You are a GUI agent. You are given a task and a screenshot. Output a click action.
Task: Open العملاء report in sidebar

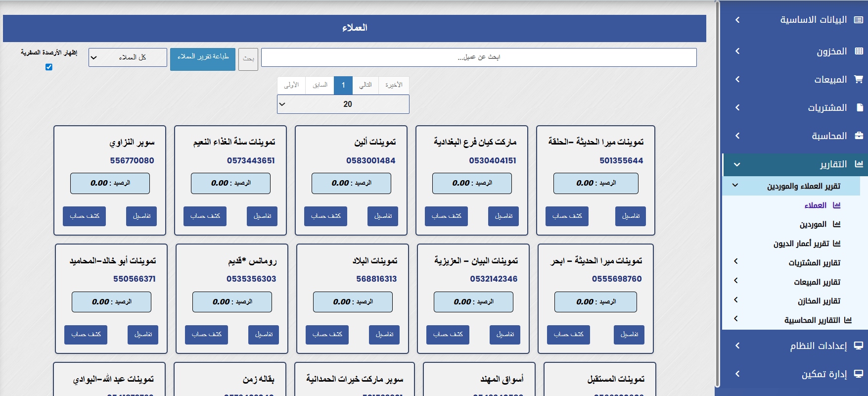coord(816,205)
